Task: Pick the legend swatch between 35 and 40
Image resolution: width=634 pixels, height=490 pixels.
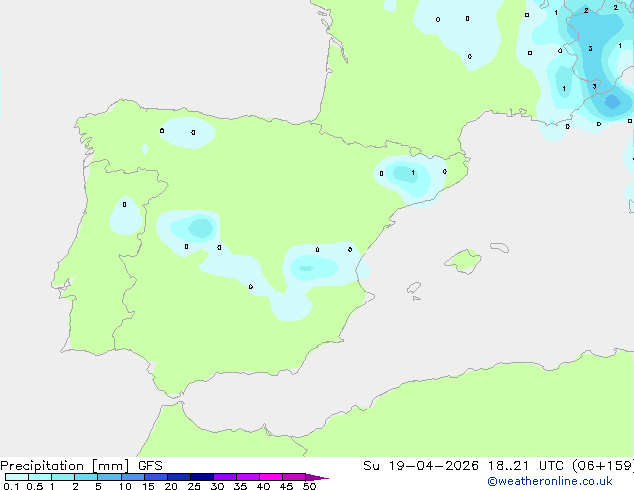Action: point(248,477)
